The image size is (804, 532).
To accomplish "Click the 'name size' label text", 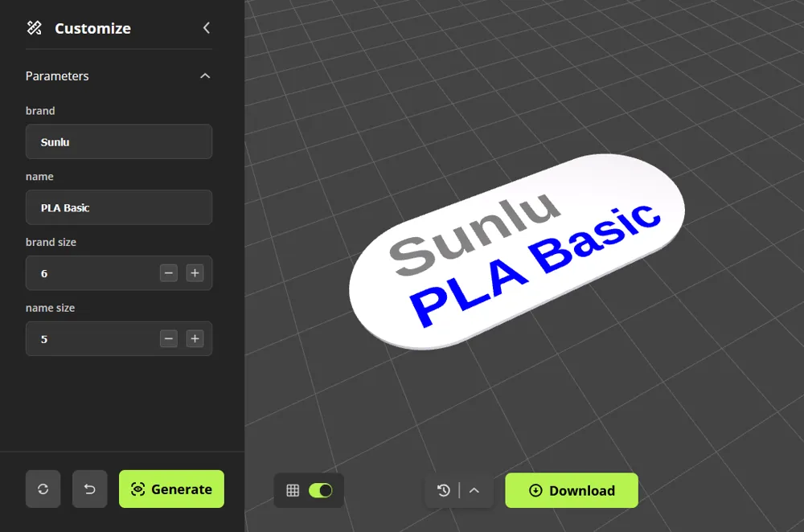I will (x=50, y=308).
